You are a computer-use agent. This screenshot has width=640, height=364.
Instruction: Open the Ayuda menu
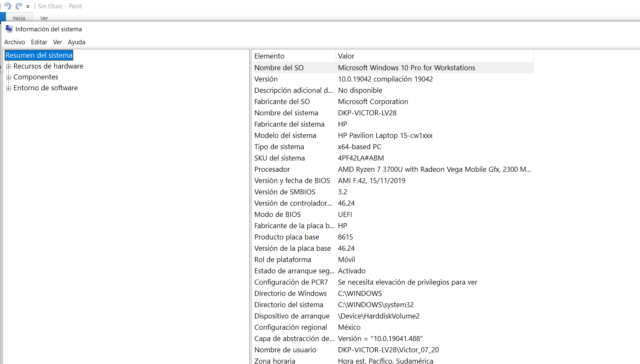coord(77,42)
